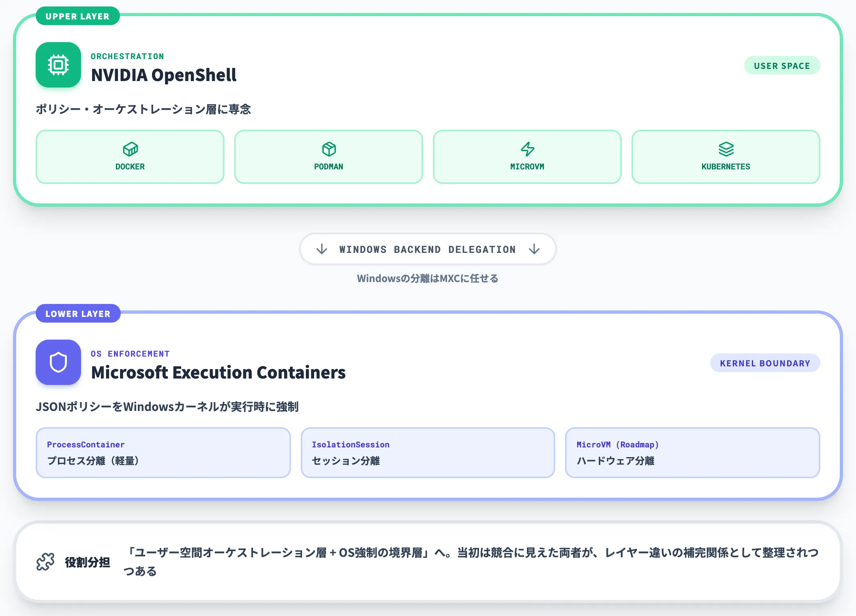Select the KUBERNETES card

click(726, 157)
